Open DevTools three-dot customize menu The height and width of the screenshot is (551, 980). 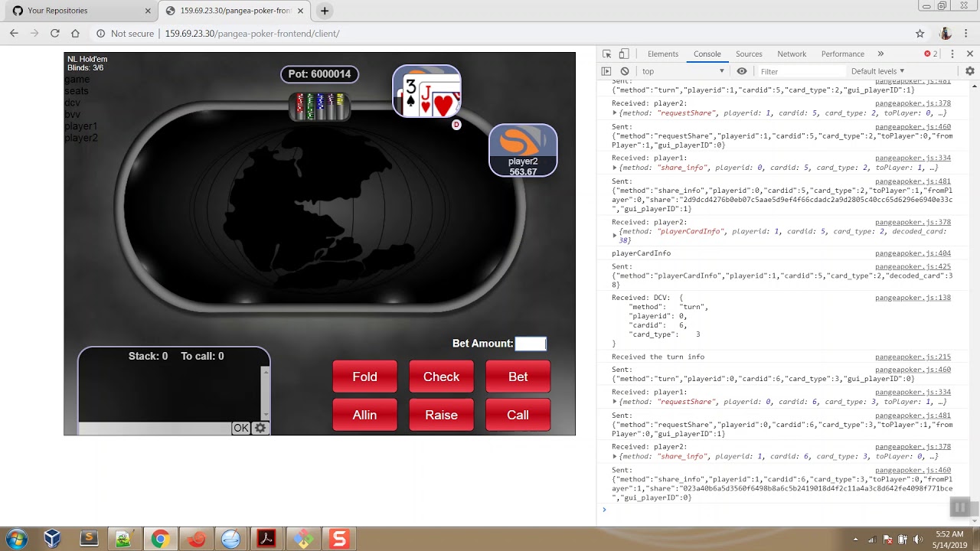tap(952, 54)
